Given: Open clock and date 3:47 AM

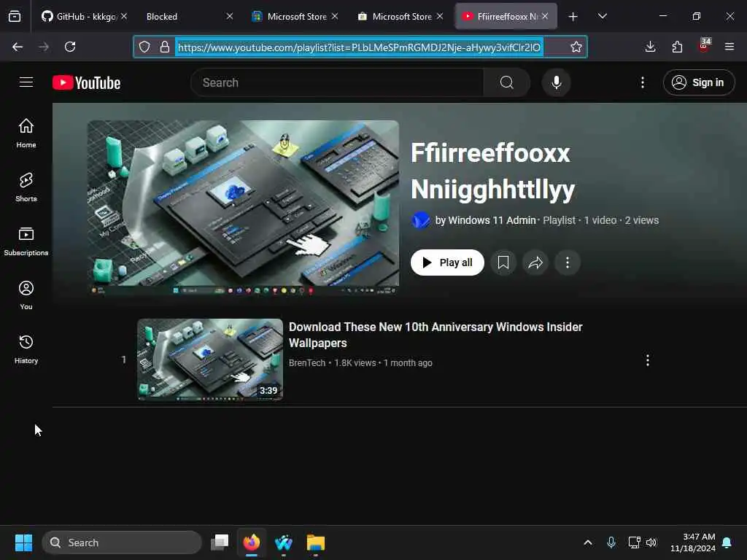Looking at the screenshot, I should coord(693,542).
